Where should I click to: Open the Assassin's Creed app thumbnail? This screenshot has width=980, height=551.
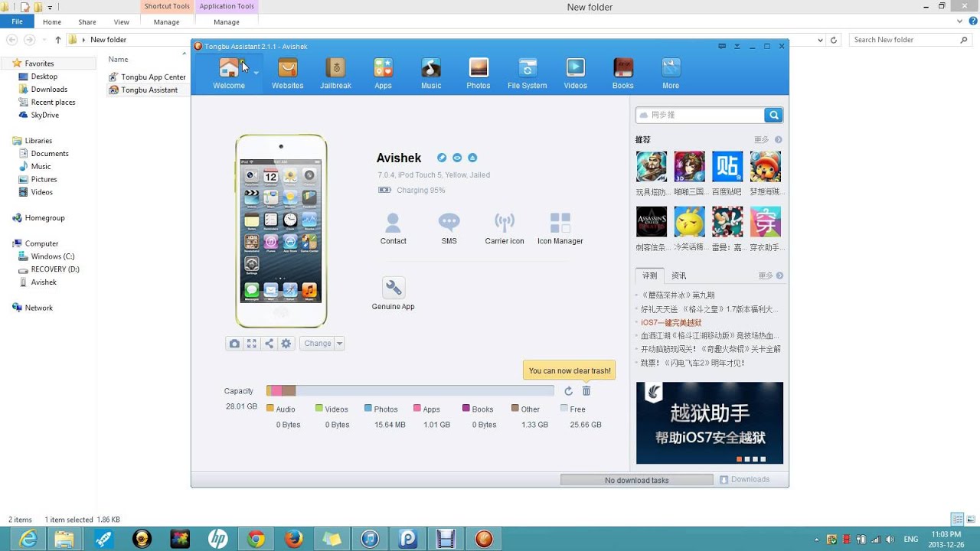coord(652,222)
